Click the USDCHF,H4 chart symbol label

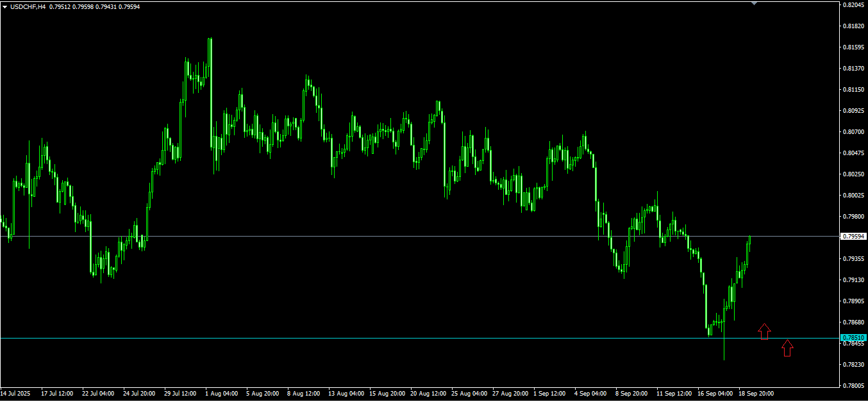coord(28,6)
